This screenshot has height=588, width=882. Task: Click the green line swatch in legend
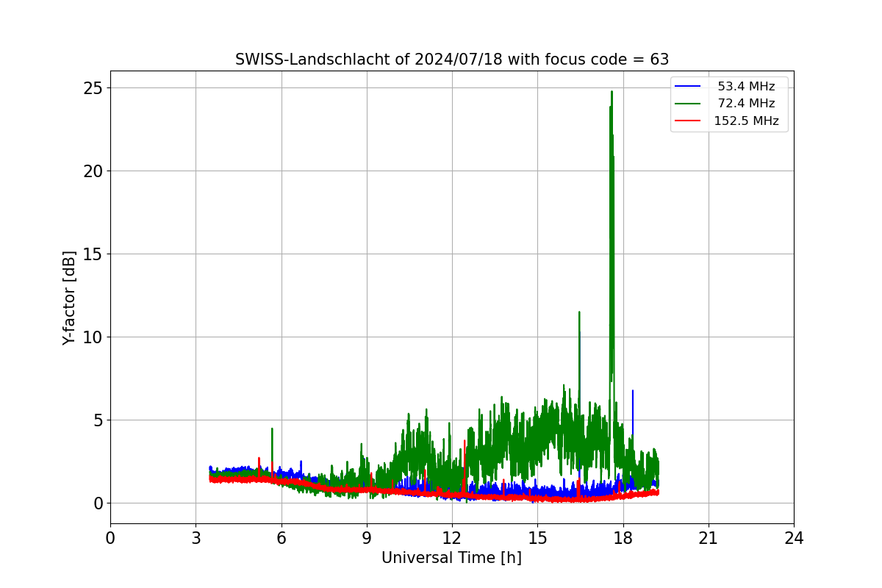(x=688, y=104)
